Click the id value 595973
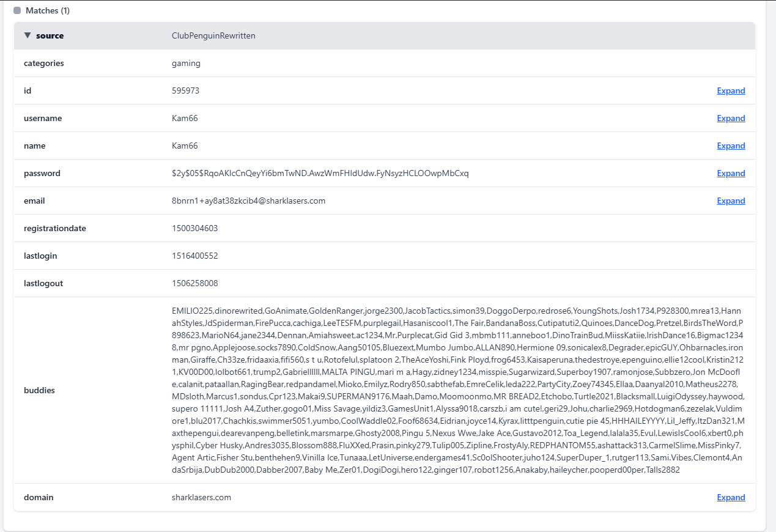Image resolution: width=776 pixels, height=532 pixels. tap(185, 91)
